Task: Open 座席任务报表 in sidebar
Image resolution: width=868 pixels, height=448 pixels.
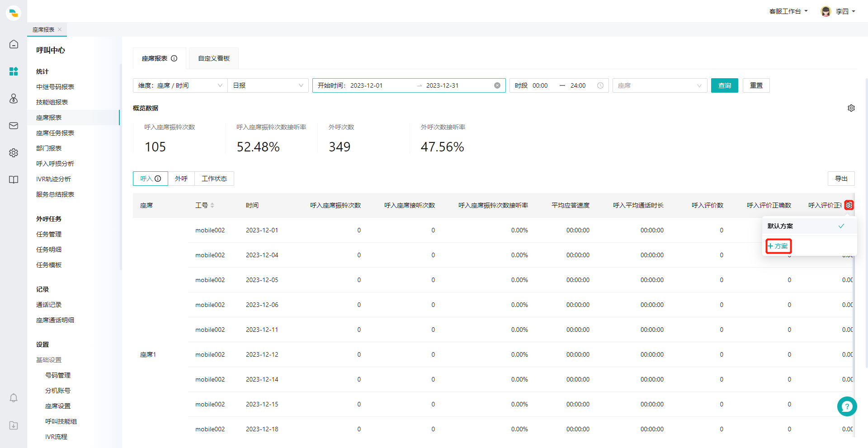Action: pyautogui.click(x=55, y=133)
